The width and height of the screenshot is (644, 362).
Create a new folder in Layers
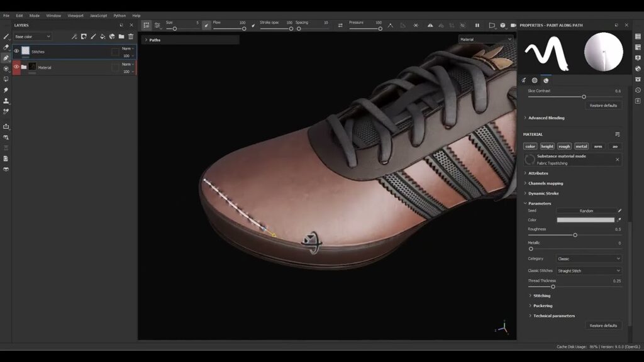tap(121, 36)
